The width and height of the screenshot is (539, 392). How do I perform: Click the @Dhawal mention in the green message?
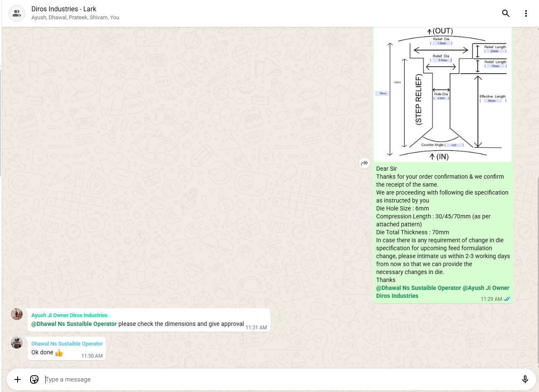(x=418, y=288)
